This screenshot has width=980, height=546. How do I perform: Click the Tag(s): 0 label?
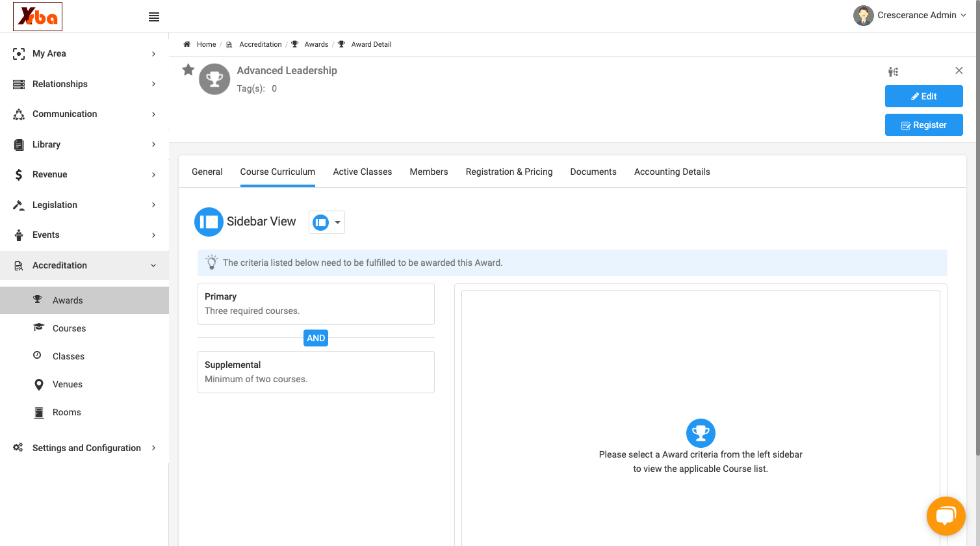(x=257, y=88)
